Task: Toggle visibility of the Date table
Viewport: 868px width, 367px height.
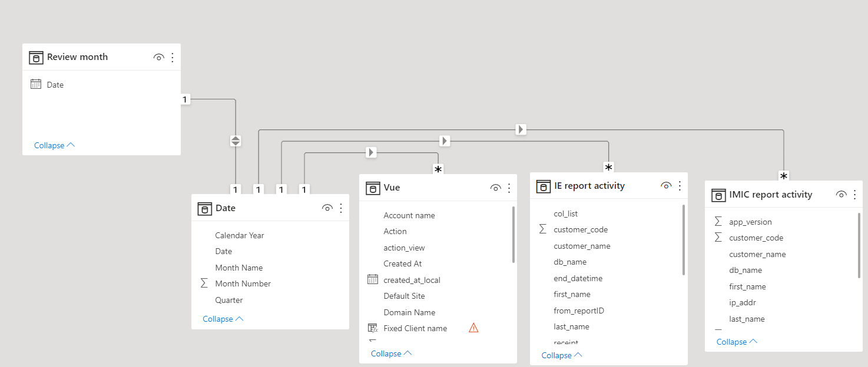Action: pos(327,208)
